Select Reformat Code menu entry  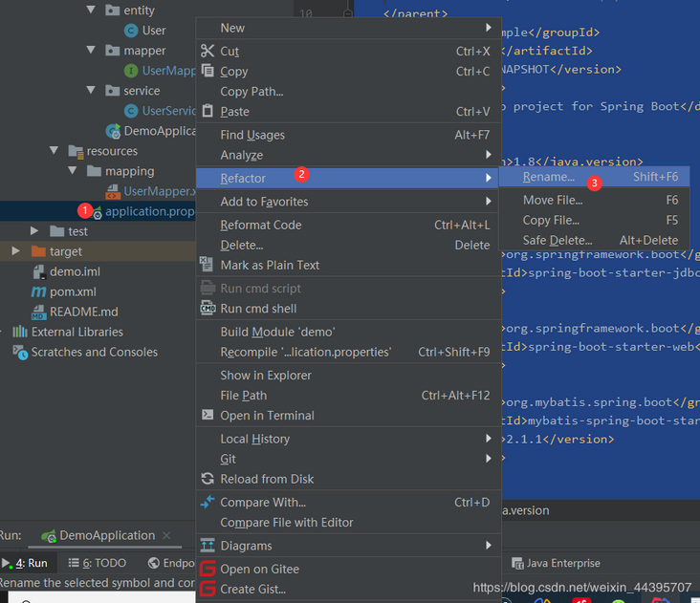(349, 225)
